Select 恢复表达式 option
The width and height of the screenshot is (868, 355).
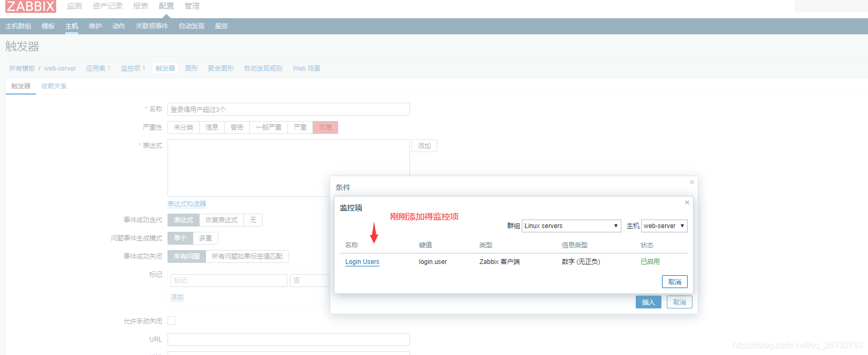tap(222, 220)
